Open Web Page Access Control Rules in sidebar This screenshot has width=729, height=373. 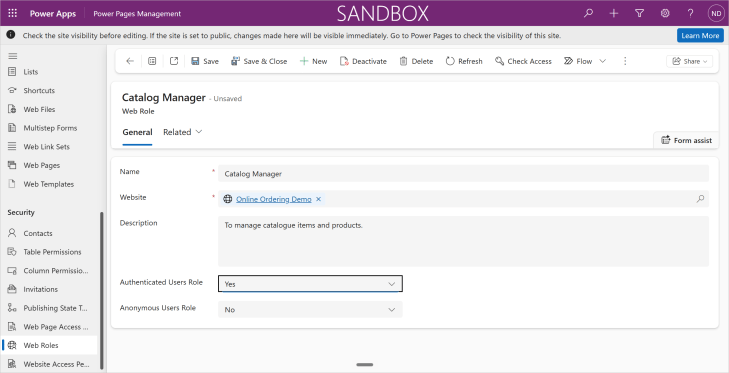[x=49, y=326]
